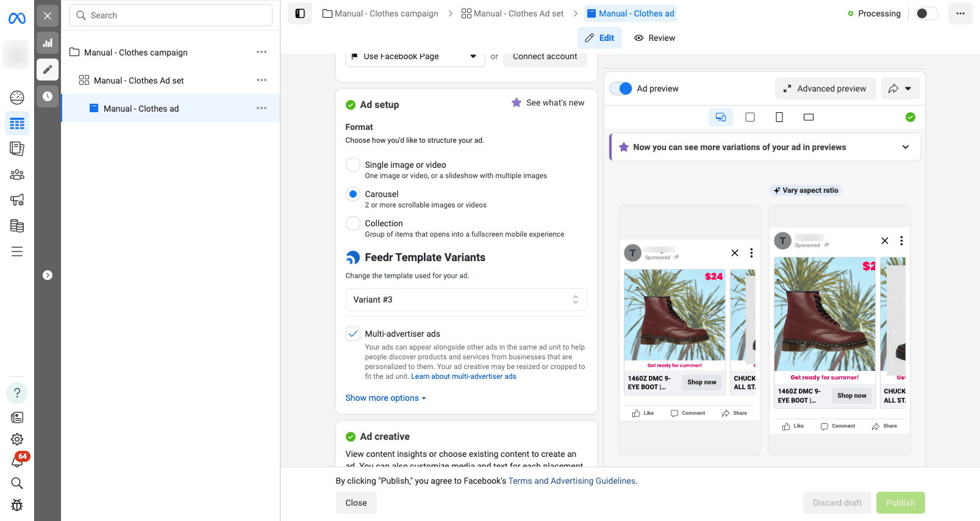The width and height of the screenshot is (980, 521).
Task: Toggle the left panel layout icon
Action: [300, 13]
